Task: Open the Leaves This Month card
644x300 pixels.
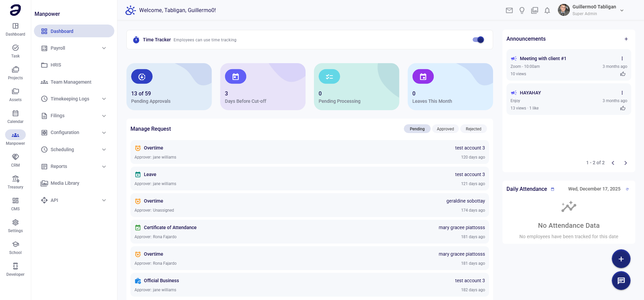Action: pos(450,87)
